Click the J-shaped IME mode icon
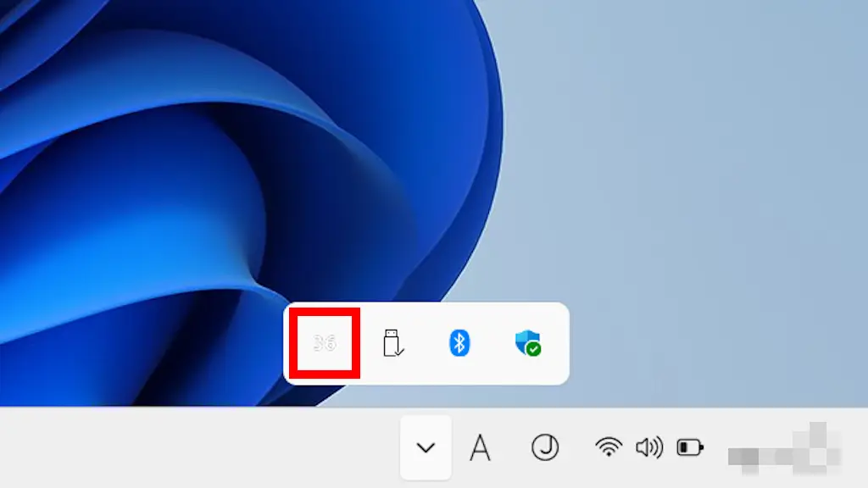This screenshot has height=488, width=868. coord(545,447)
